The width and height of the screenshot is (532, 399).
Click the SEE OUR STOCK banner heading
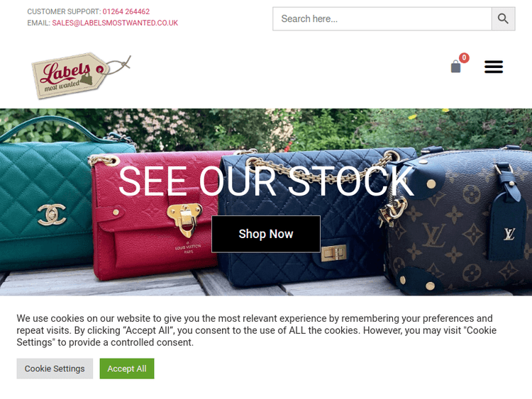(266, 181)
